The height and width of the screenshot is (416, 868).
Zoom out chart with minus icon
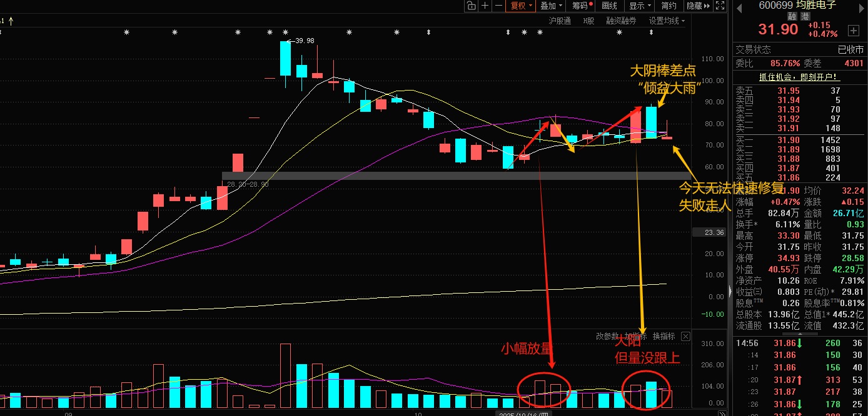point(498,6)
